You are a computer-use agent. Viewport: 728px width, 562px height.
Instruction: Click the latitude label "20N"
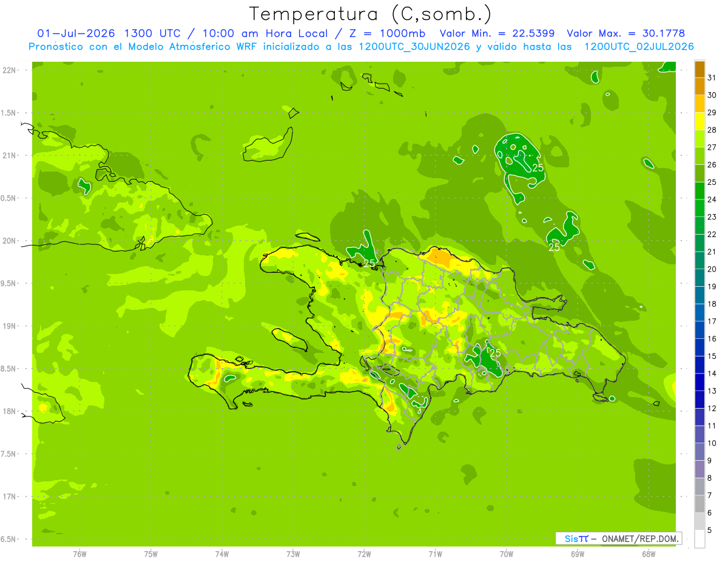point(9,241)
